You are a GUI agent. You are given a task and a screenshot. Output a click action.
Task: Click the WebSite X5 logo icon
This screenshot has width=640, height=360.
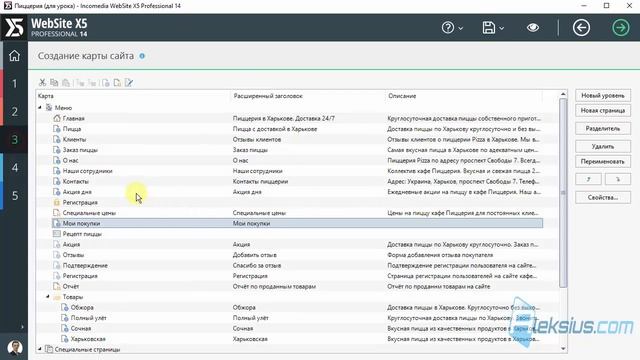click(15, 27)
